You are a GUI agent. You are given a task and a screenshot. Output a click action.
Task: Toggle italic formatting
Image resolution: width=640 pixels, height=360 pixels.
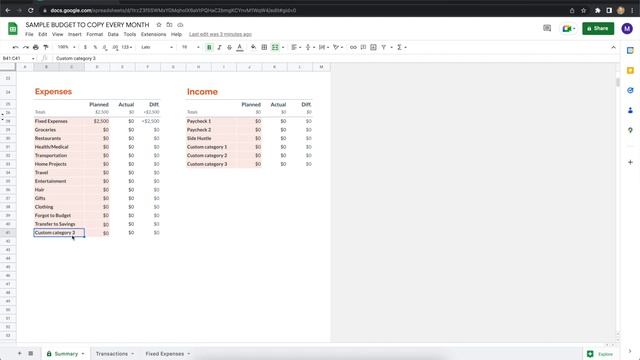click(x=220, y=47)
